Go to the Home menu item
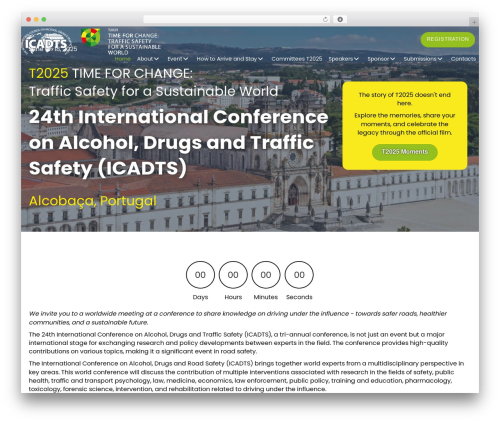 [123, 59]
